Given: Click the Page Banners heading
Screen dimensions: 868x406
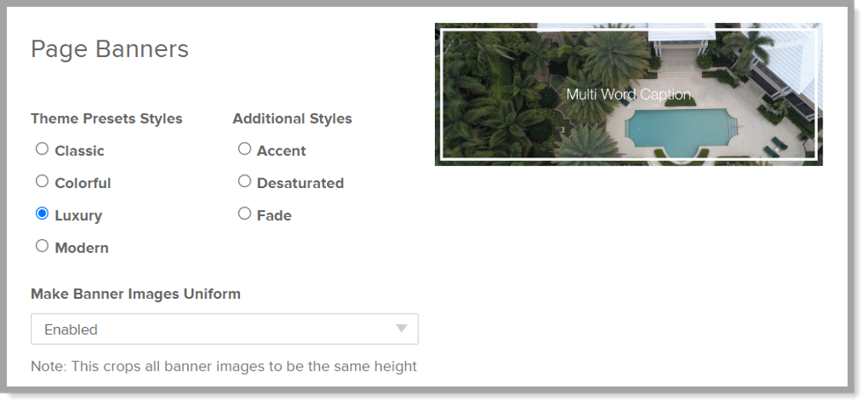Looking at the screenshot, I should point(110,48).
